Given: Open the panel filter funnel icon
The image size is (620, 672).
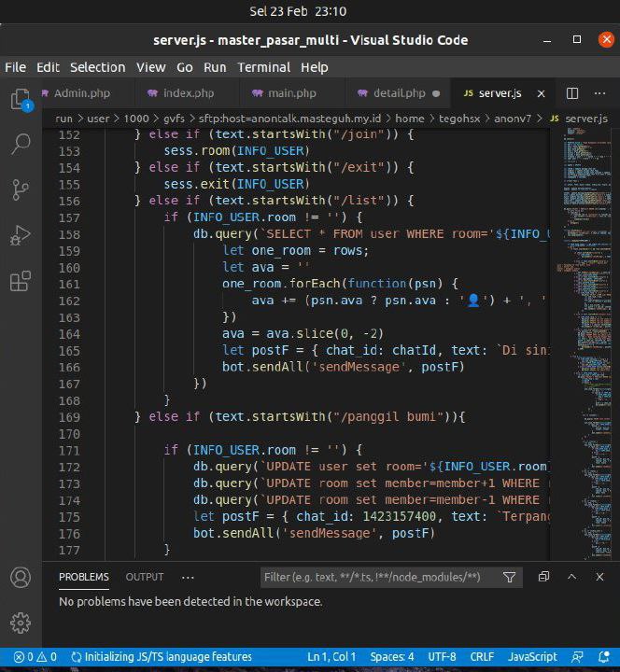Looking at the screenshot, I should 510,578.
